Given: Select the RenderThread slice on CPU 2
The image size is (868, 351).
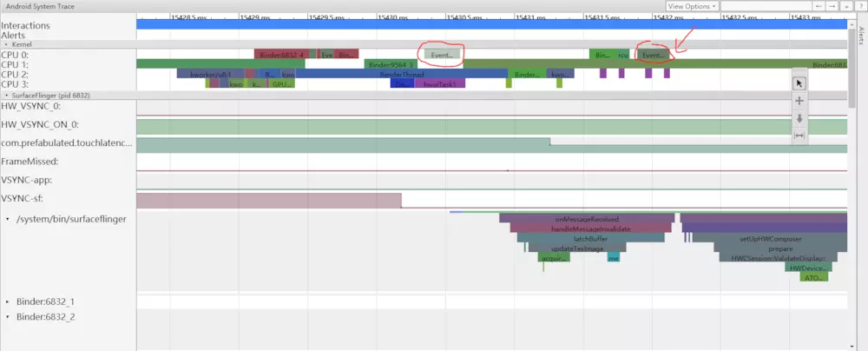Looking at the screenshot, I should pyautogui.click(x=401, y=74).
